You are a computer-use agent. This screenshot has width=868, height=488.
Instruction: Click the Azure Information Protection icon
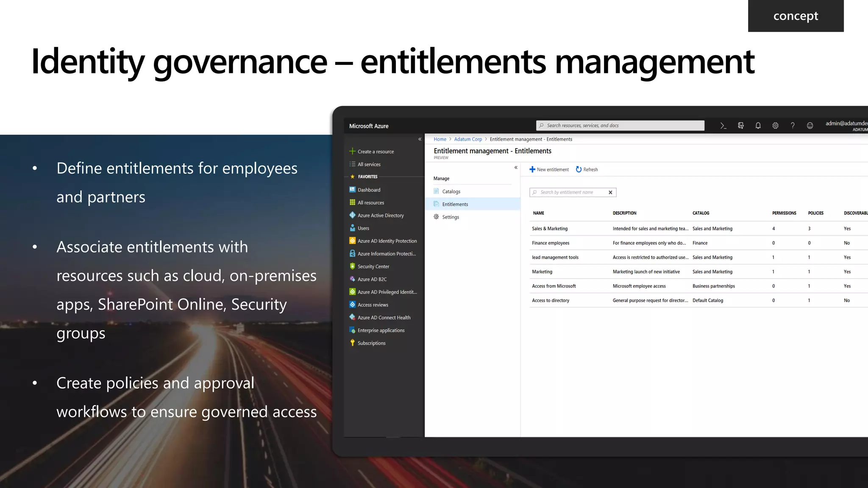click(352, 253)
